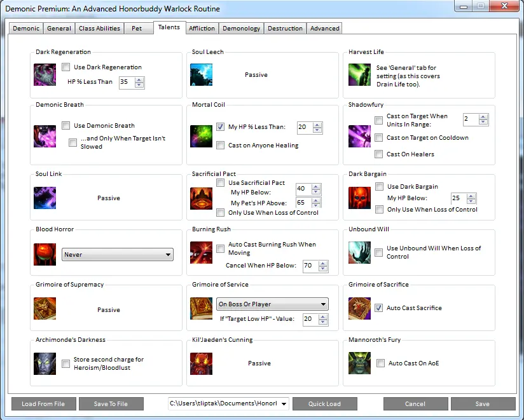The image size is (524, 420).
Task: Click the Load From File button
Action: [x=43, y=403]
